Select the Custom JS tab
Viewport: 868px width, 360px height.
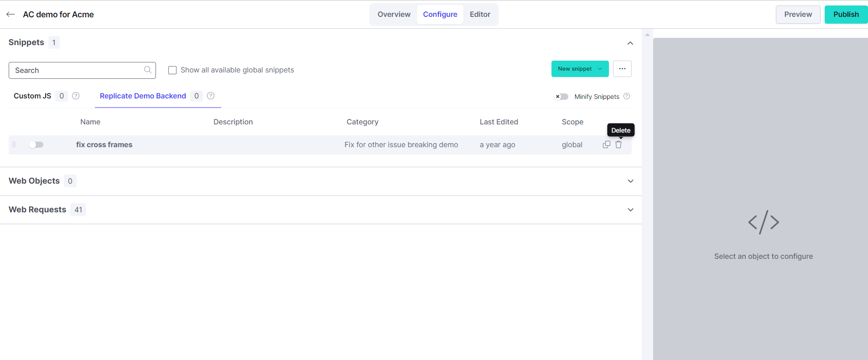pyautogui.click(x=32, y=96)
